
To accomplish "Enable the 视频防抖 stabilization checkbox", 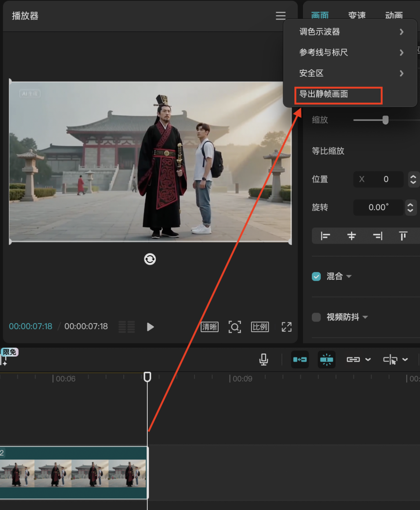I will pos(316,317).
